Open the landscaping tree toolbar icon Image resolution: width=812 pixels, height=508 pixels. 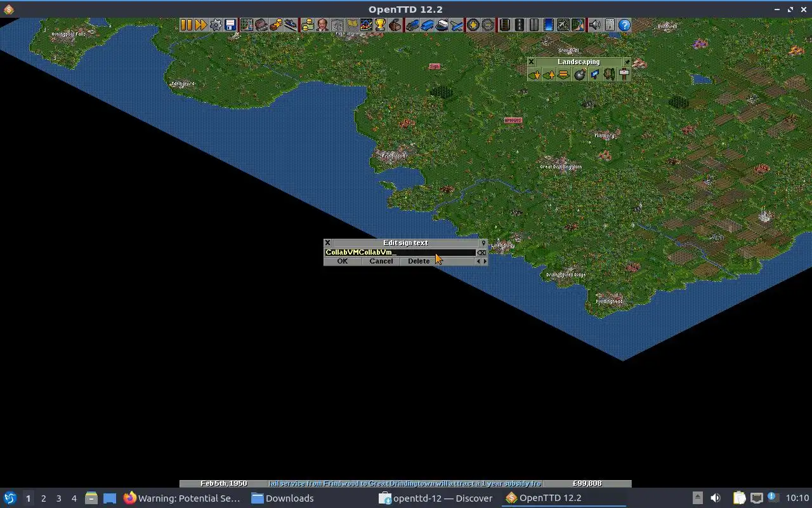click(x=578, y=25)
